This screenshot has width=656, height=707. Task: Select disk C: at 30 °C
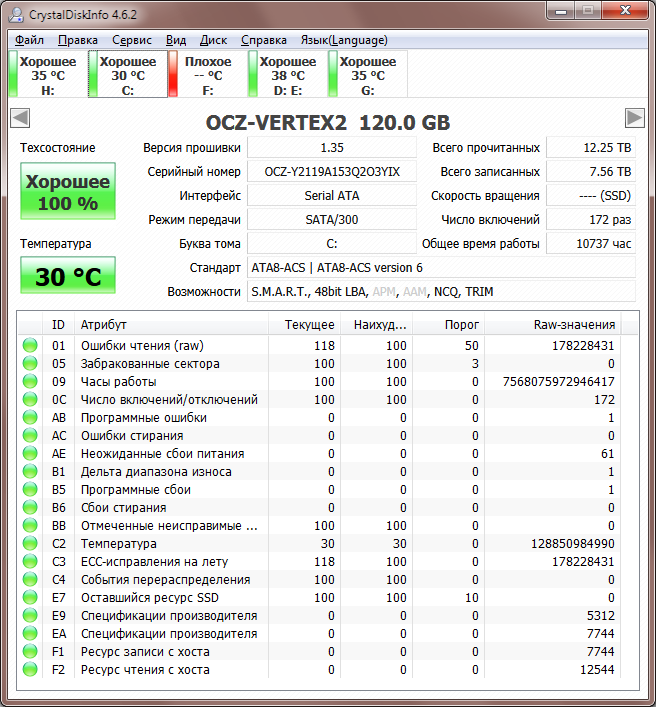(x=128, y=74)
